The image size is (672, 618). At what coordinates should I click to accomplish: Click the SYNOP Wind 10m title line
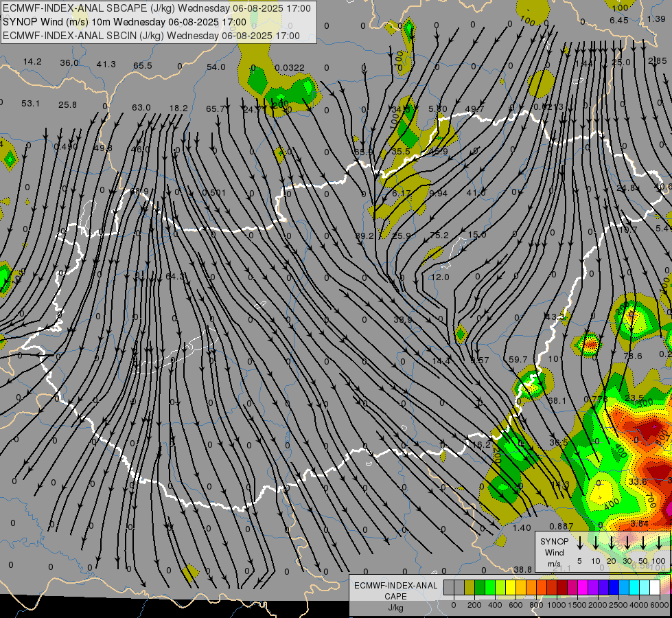pos(124,22)
